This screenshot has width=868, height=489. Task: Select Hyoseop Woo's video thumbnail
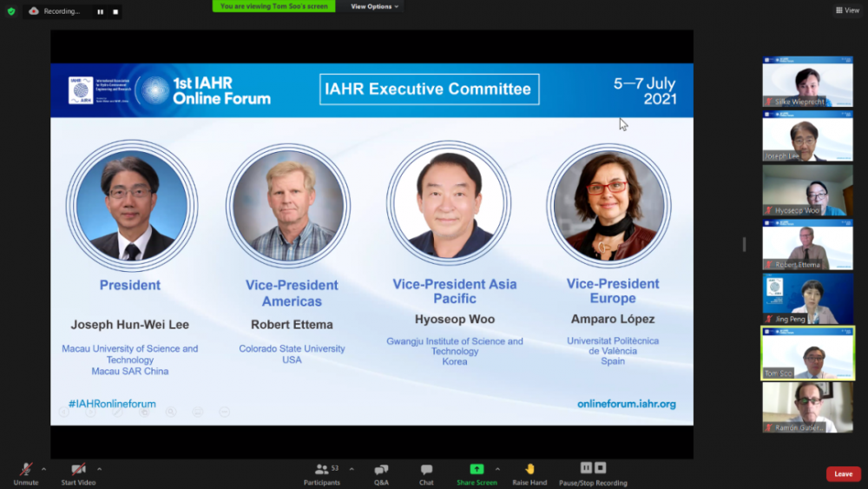pyautogui.click(x=807, y=190)
